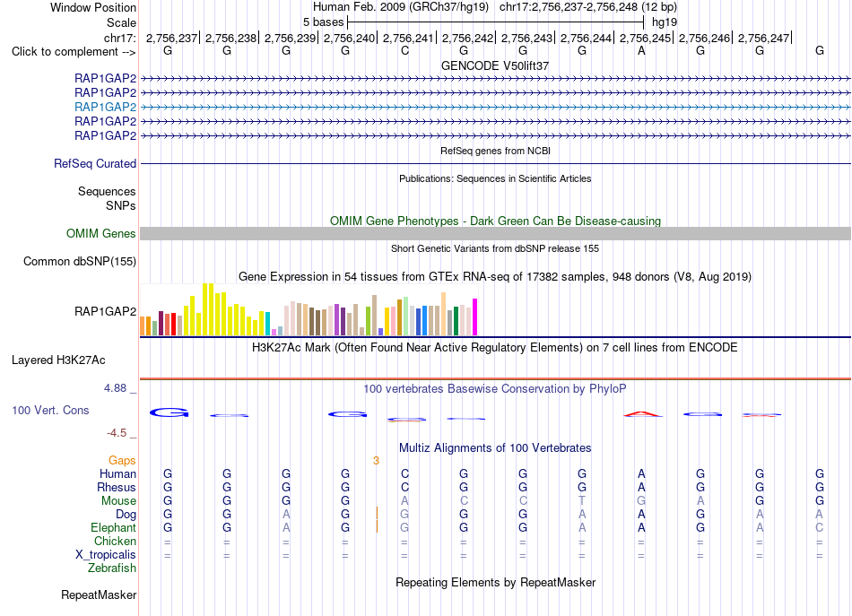Click 'Multiz Alignments of 100 Vertebrates' title

coord(495,448)
